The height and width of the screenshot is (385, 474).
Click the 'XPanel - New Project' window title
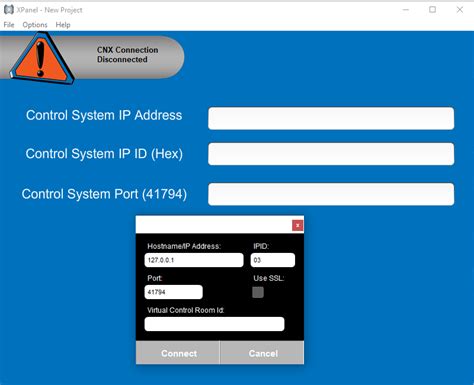(49, 10)
